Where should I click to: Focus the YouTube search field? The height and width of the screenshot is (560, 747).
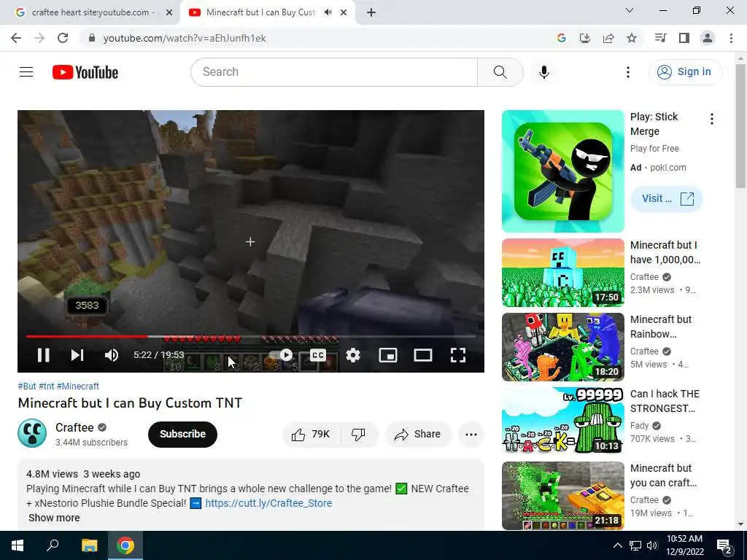click(334, 72)
